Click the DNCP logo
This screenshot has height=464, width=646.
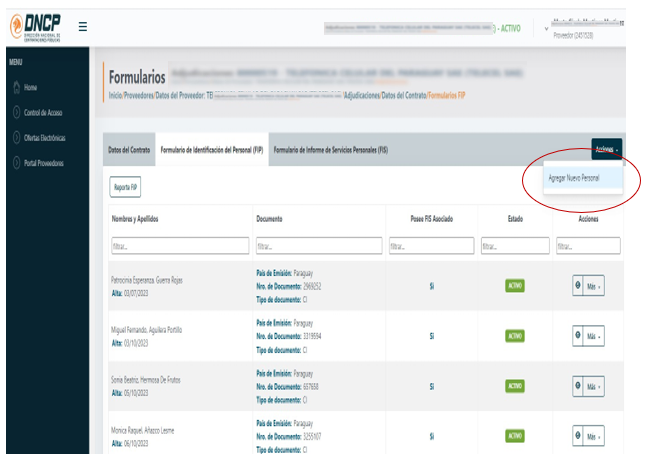pos(35,27)
